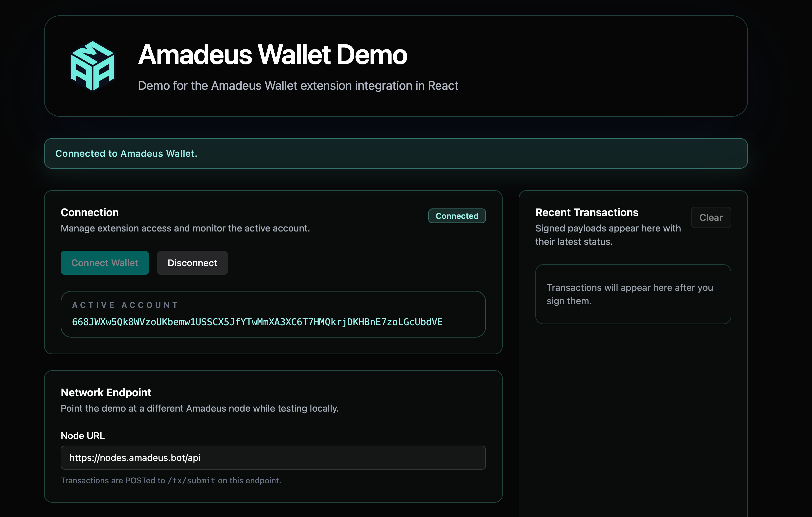Click the Network Endpoint heading
812x517 pixels.
pyautogui.click(x=106, y=393)
